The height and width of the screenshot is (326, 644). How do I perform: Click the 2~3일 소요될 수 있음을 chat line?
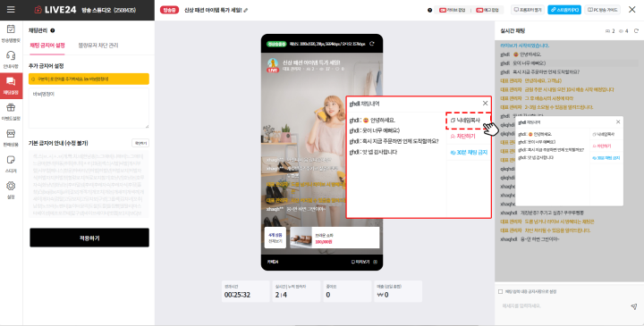547,107
